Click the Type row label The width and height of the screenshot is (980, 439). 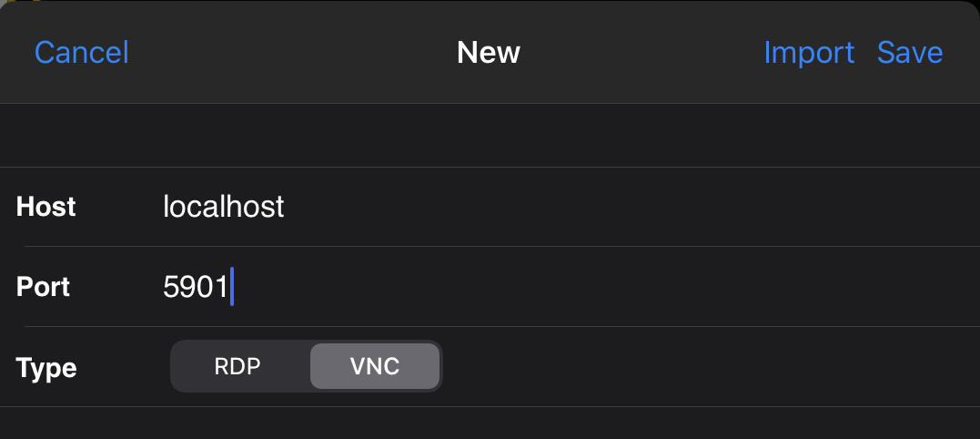pos(46,367)
